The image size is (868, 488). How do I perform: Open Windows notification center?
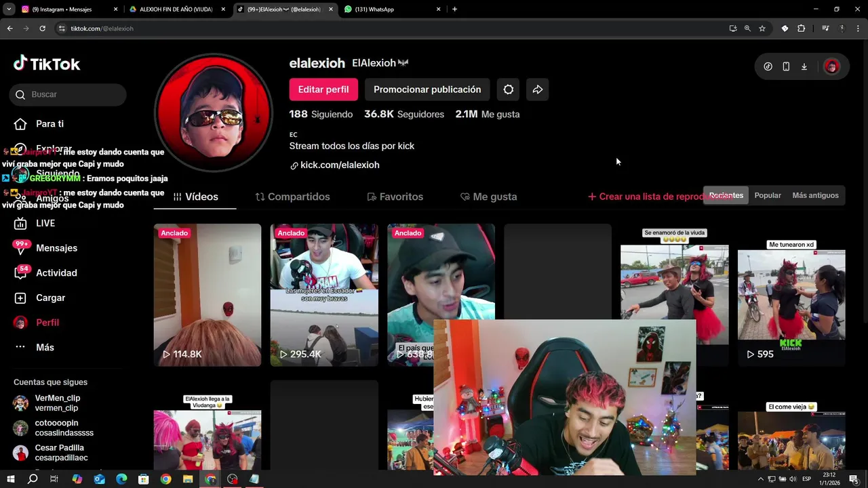tap(854, 479)
